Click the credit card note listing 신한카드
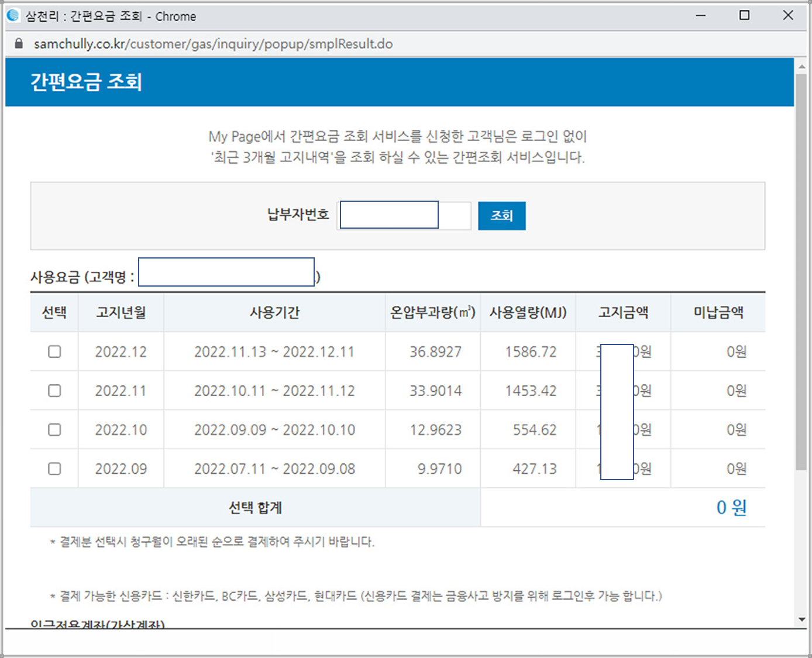 356,596
